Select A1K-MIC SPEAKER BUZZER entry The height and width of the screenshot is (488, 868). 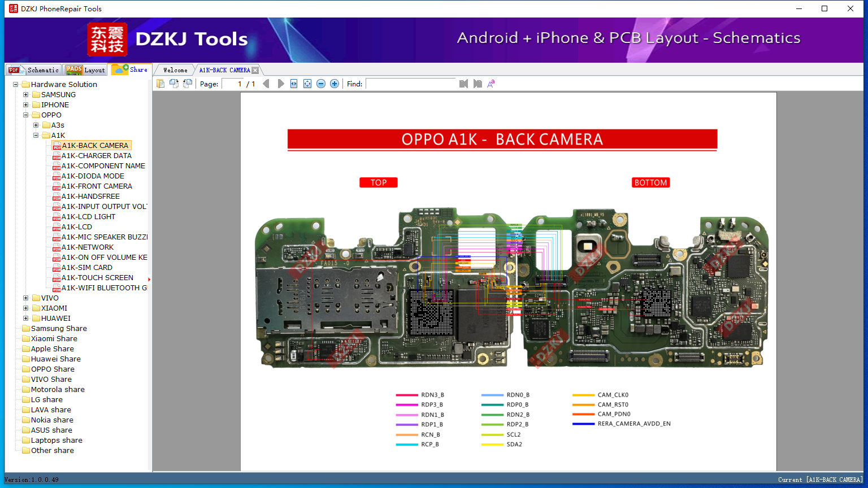(x=105, y=237)
